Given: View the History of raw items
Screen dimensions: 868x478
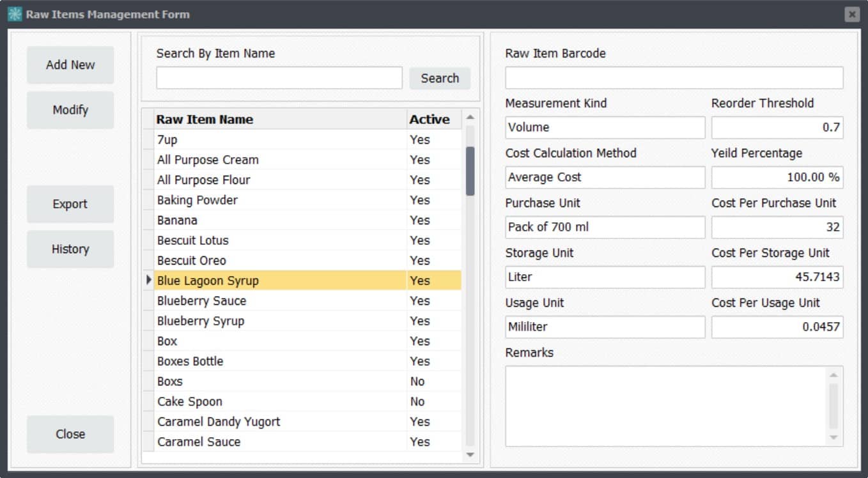Looking at the screenshot, I should point(70,249).
